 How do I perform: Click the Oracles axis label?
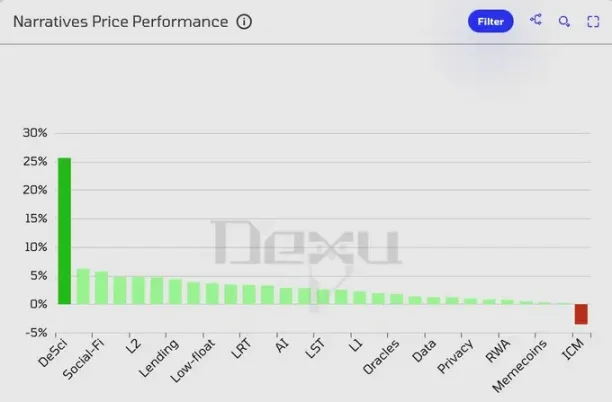381,357
